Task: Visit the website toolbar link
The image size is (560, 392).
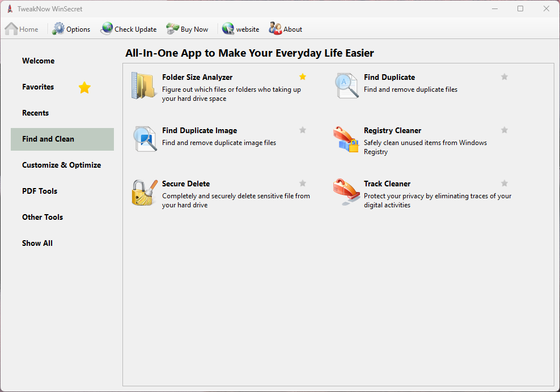Action: pyautogui.click(x=241, y=29)
